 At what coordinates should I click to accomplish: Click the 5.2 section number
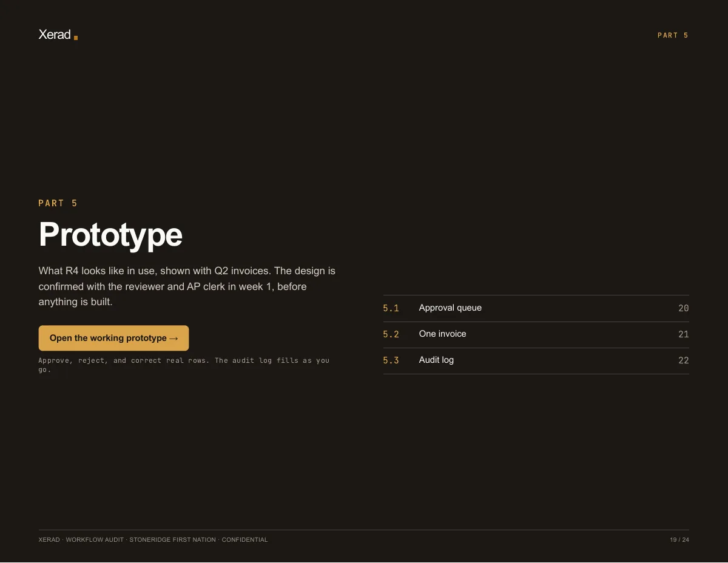(x=391, y=334)
